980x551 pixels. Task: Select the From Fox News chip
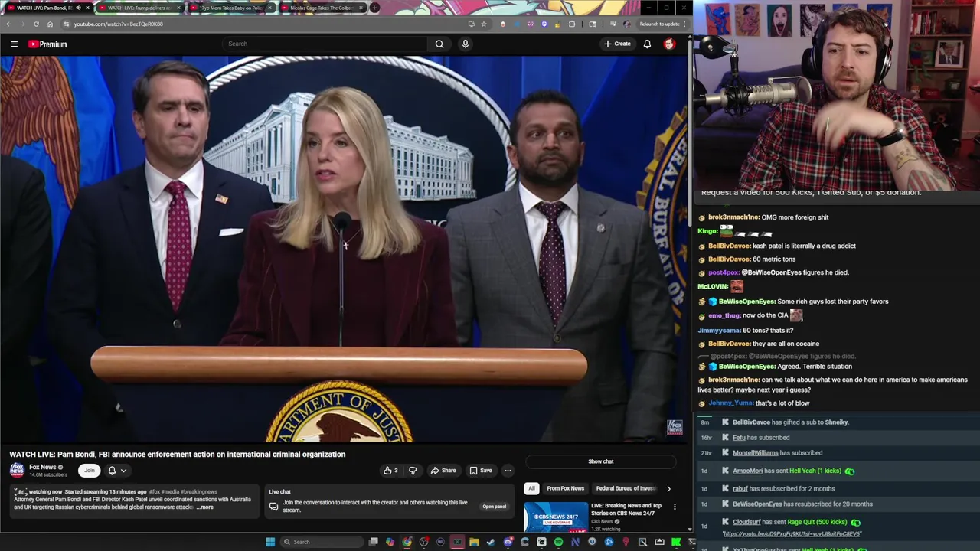pos(565,488)
